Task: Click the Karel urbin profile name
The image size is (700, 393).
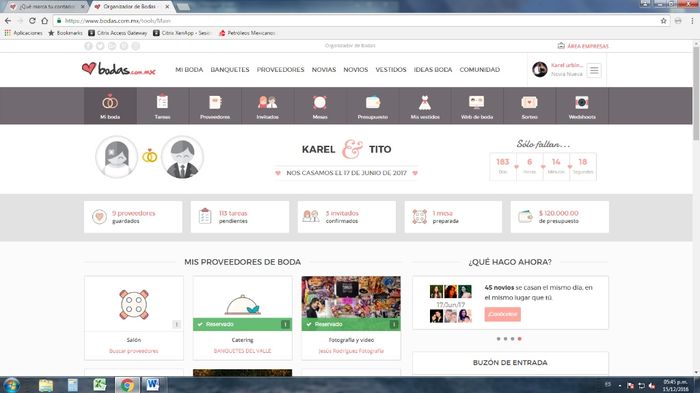Action: pyautogui.click(x=567, y=65)
